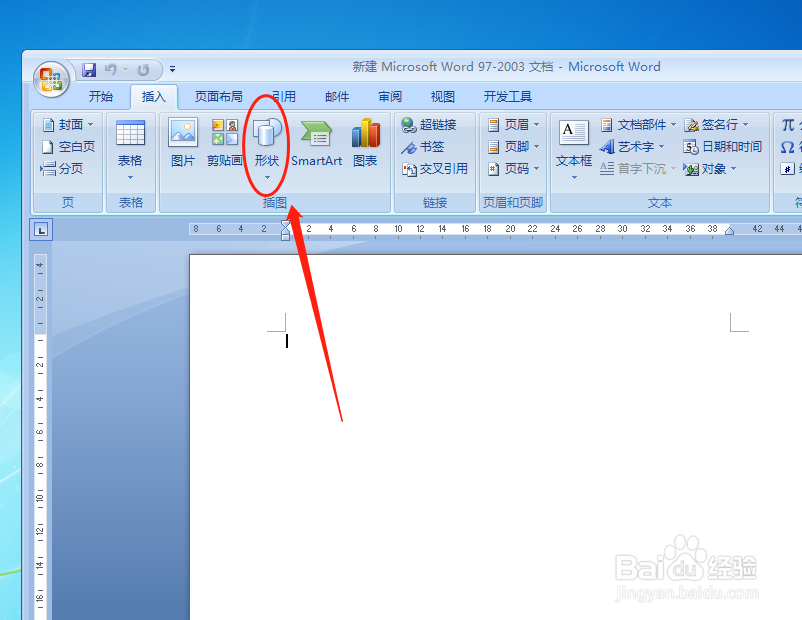The image size is (802, 620).
Task: Click the hourglass indent marker on the horizontal ruler
Action: click(x=285, y=230)
